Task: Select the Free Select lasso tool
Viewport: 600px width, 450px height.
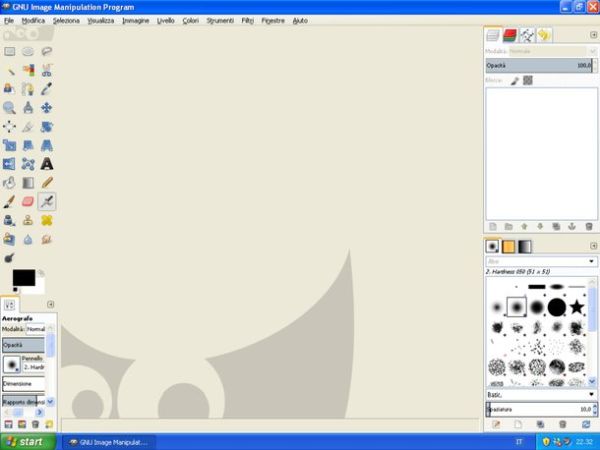Action: click(x=47, y=51)
